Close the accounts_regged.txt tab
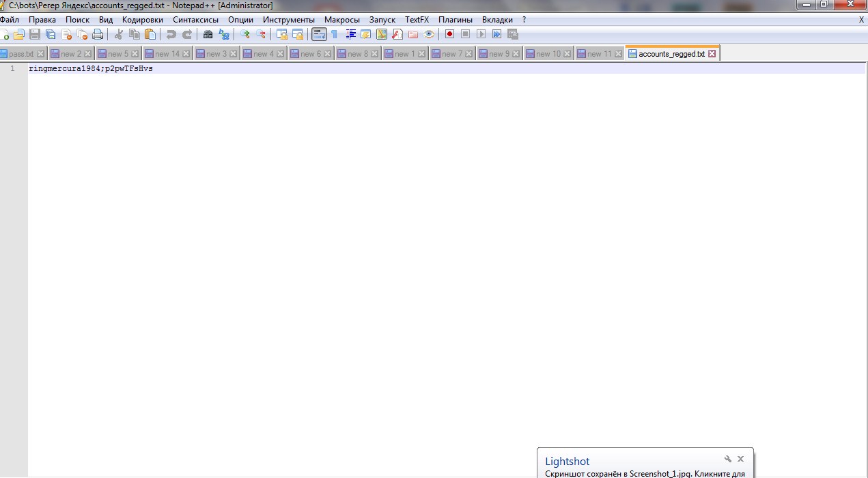This screenshot has height=478, width=868. pyautogui.click(x=712, y=54)
